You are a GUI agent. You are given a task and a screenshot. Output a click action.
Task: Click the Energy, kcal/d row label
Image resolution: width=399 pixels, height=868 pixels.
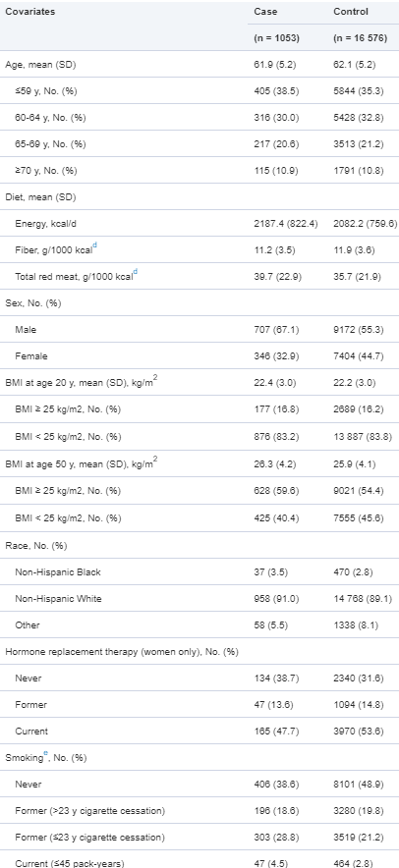[x=45, y=224]
